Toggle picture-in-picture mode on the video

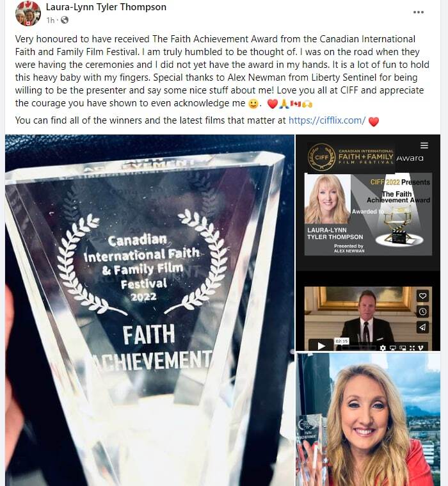403,348
